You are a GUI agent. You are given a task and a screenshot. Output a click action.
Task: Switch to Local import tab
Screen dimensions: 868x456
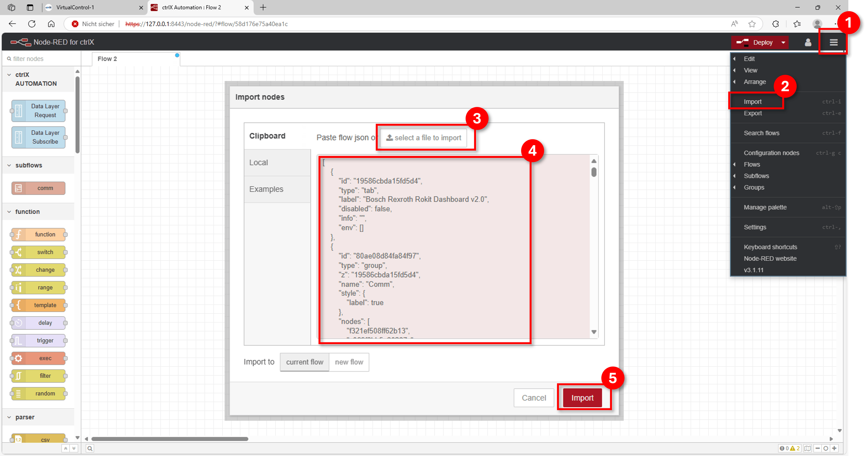(277, 163)
